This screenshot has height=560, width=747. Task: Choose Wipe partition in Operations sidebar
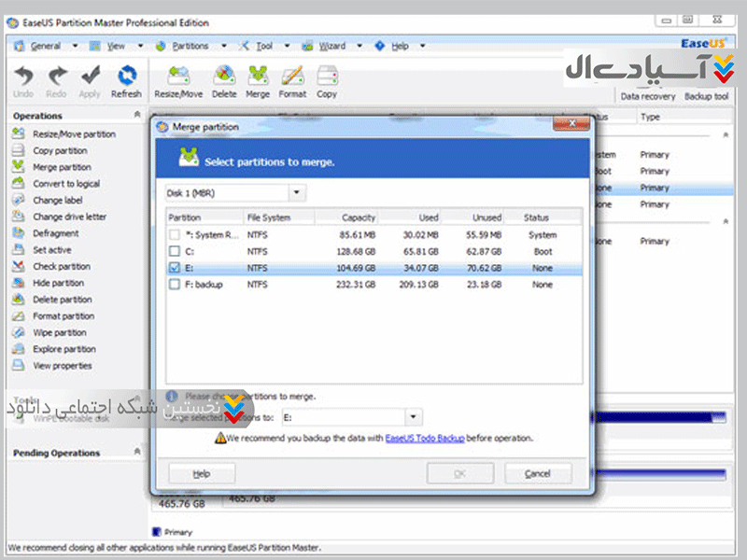[60, 333]
